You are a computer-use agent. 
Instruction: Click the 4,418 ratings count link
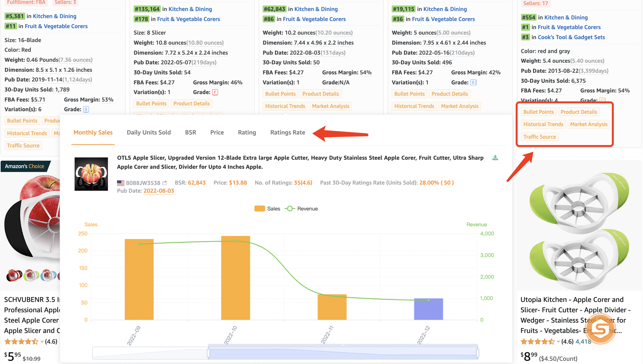583,341
